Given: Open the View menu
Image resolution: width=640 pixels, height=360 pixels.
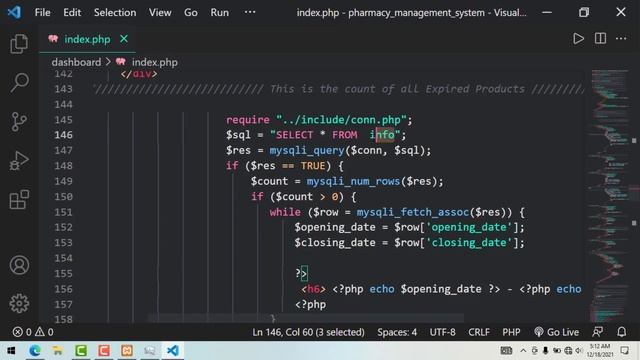Looking at the screenshot, I should click(160, 13).
